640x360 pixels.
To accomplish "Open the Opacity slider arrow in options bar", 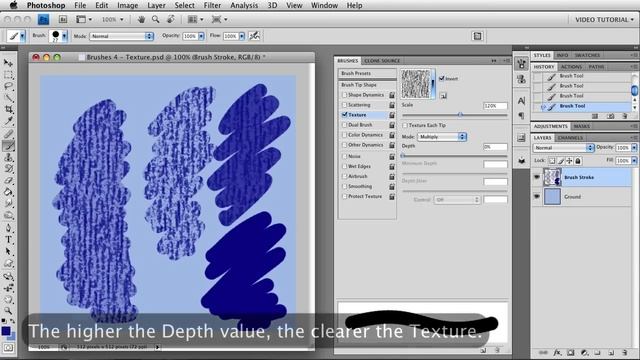I will [x=201, y=36].
